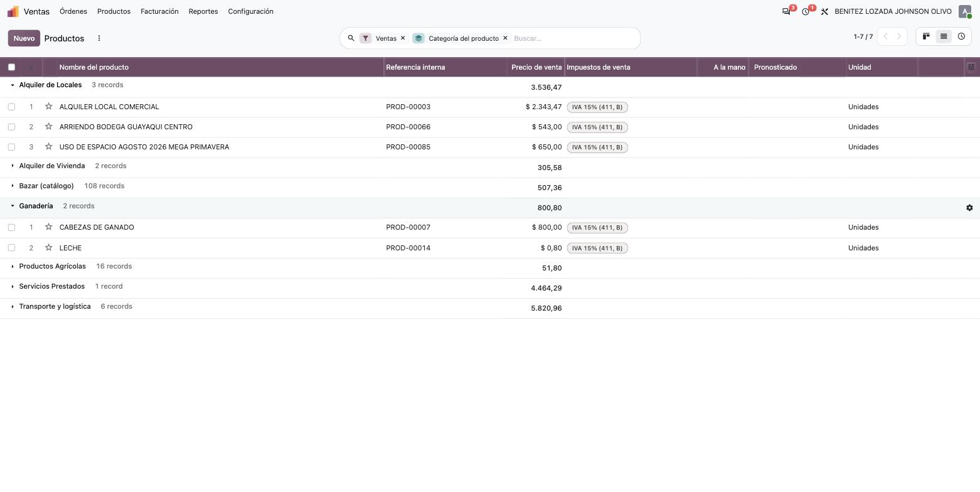
Task: Click the 1-7 / 7 pager counter
Action: 863,36
